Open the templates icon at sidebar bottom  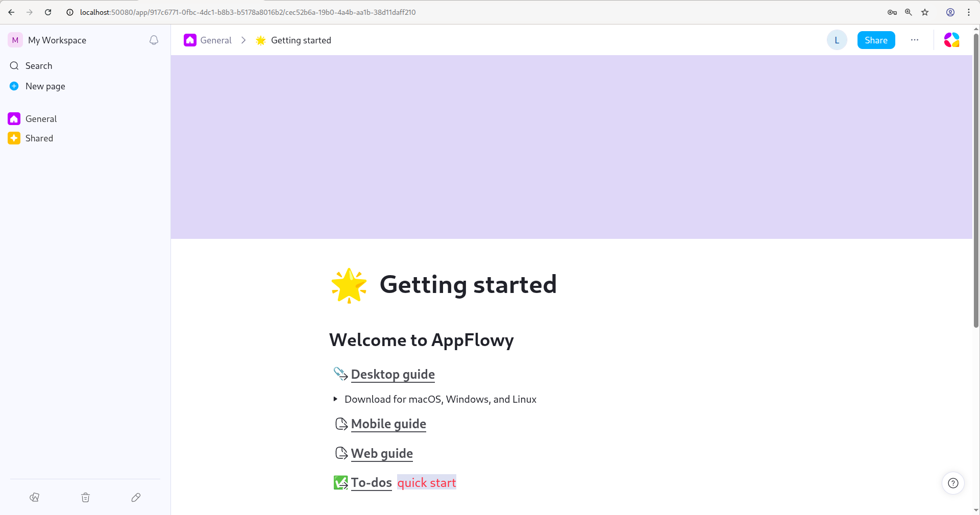[35, 497]
